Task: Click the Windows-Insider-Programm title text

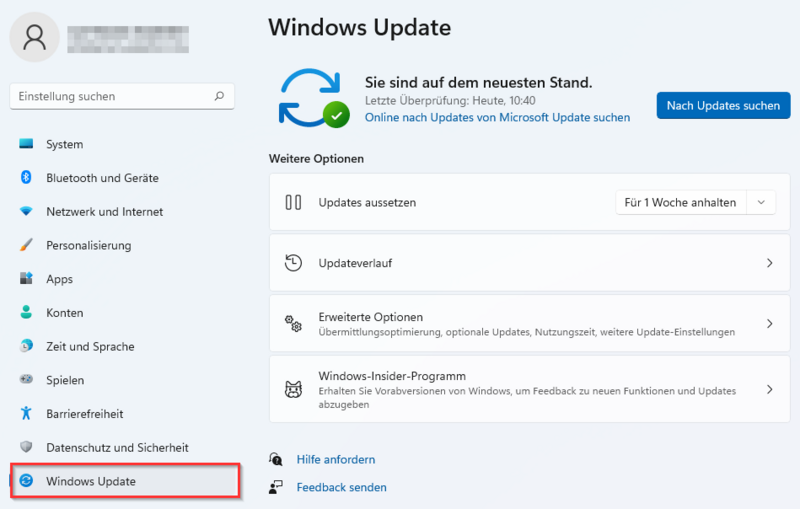Action: 392,376
